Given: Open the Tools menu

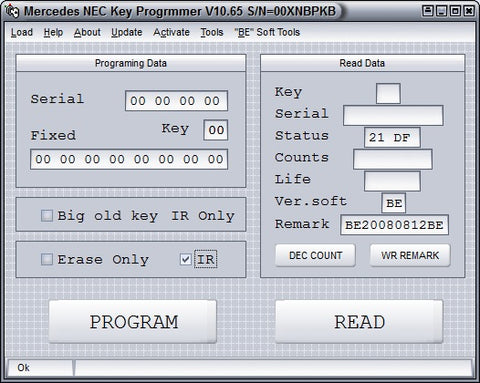Looking at the screenshot, I should (212, 32).
